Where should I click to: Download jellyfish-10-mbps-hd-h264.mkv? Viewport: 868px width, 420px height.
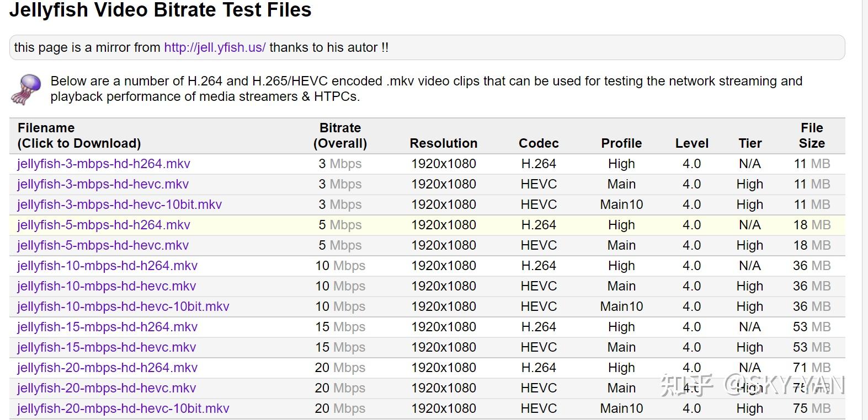107,266
